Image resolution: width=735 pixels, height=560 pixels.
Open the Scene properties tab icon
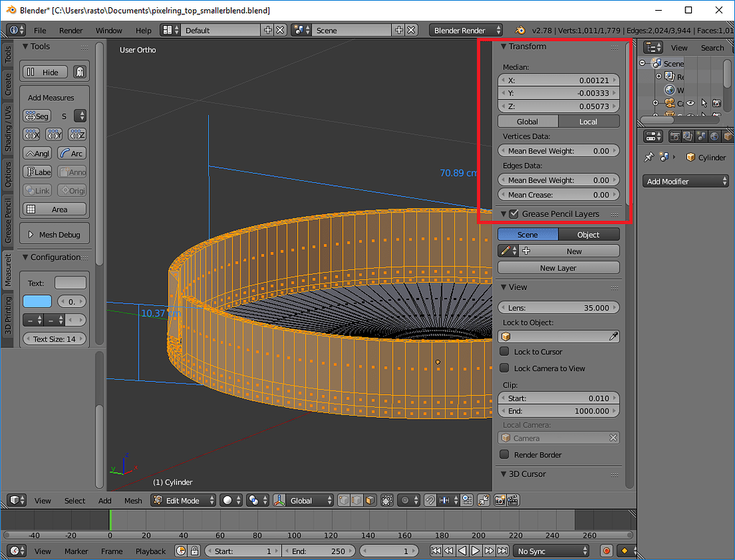point(701,136)
